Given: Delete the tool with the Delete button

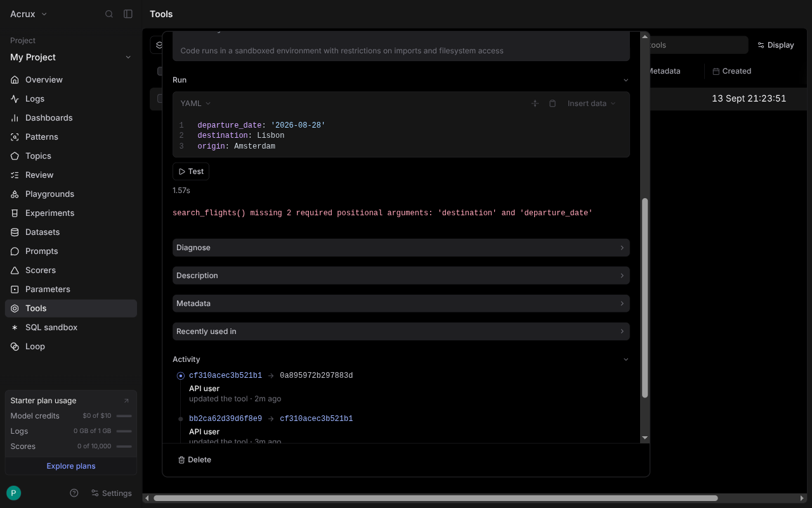Looking at the screenshot, I should 194,460.
